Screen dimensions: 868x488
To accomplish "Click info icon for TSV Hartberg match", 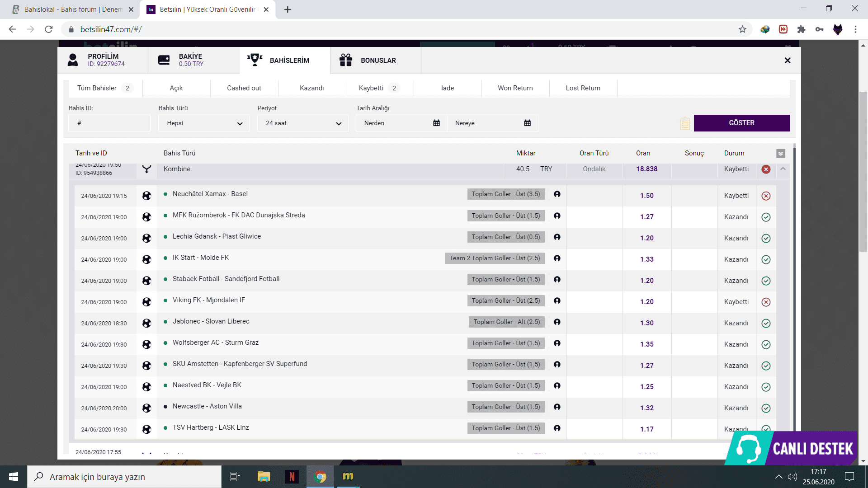I will click(x=557, y=428).
